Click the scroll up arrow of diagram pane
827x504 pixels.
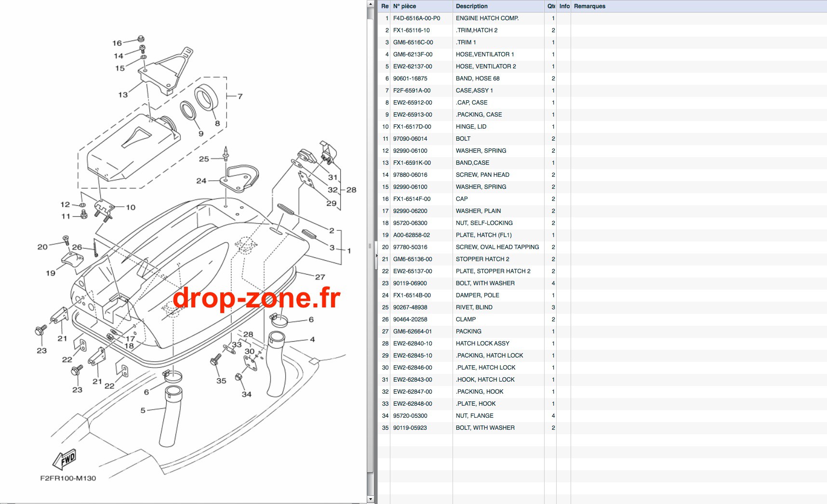(x=370, y=4)
